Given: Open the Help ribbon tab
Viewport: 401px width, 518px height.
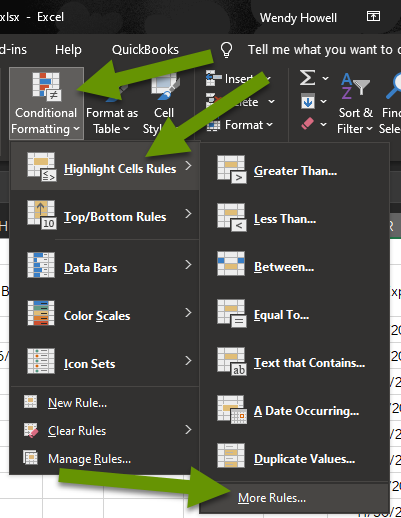Looking at the screenshot, I should pos(68,50).
